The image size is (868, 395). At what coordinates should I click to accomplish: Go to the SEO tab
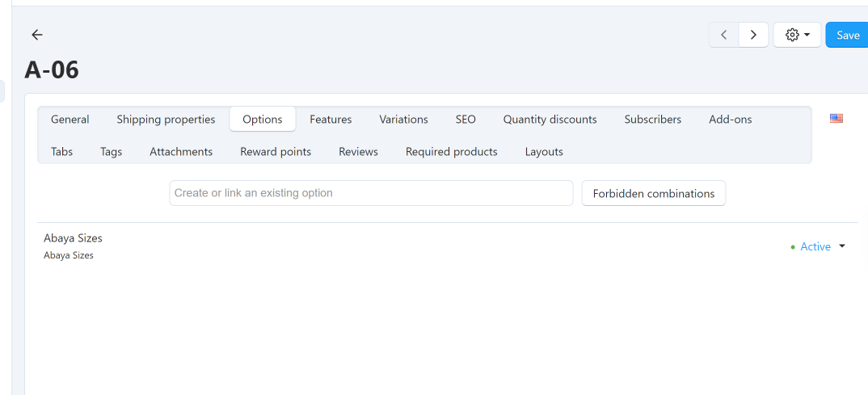pos(466,120)
